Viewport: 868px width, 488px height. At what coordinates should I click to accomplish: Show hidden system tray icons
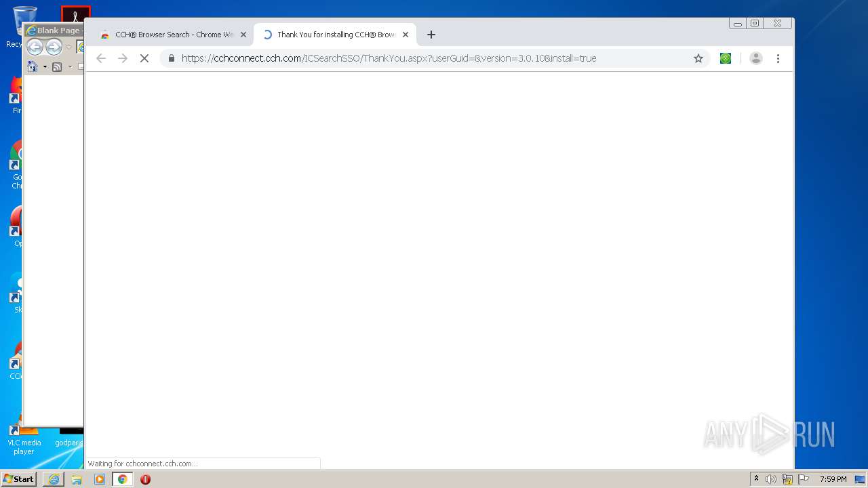coord(756,479)
